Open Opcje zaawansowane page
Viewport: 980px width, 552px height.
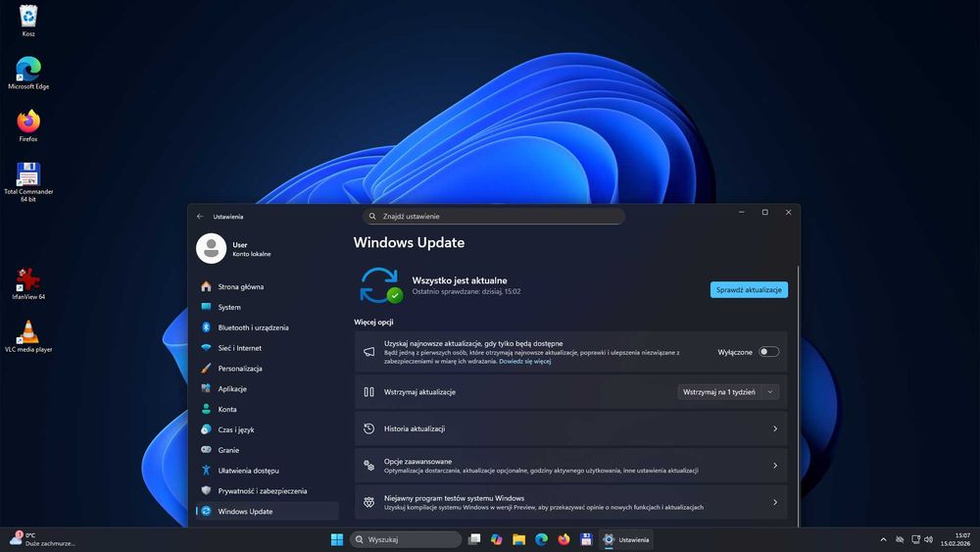coord(570,466)
